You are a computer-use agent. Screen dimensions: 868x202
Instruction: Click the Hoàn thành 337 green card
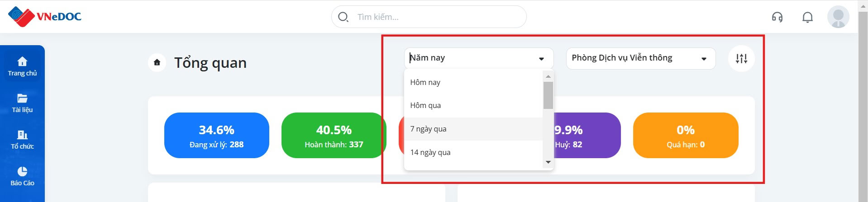coord(334,136)
